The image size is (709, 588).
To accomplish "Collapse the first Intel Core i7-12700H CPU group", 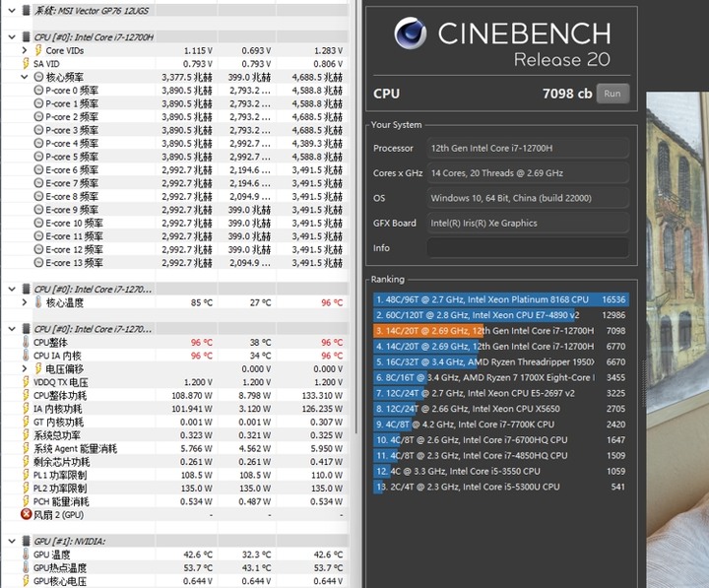I will 12,36.
